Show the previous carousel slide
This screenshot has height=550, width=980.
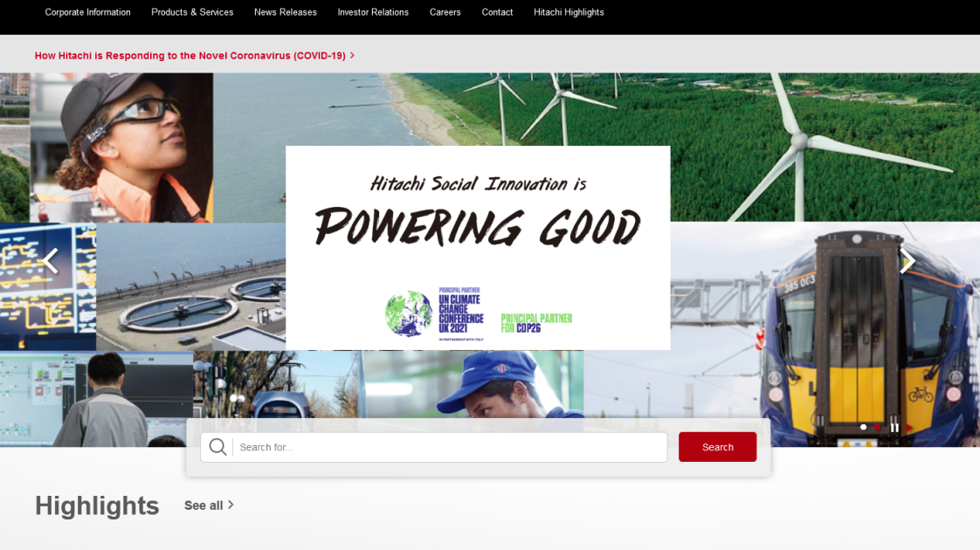[x=52, y=261]
